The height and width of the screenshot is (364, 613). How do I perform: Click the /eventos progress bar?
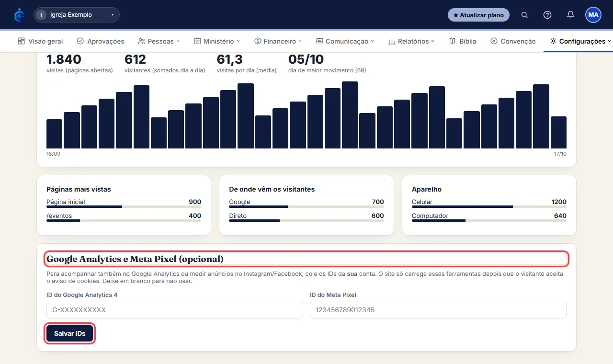click(124, 221)
